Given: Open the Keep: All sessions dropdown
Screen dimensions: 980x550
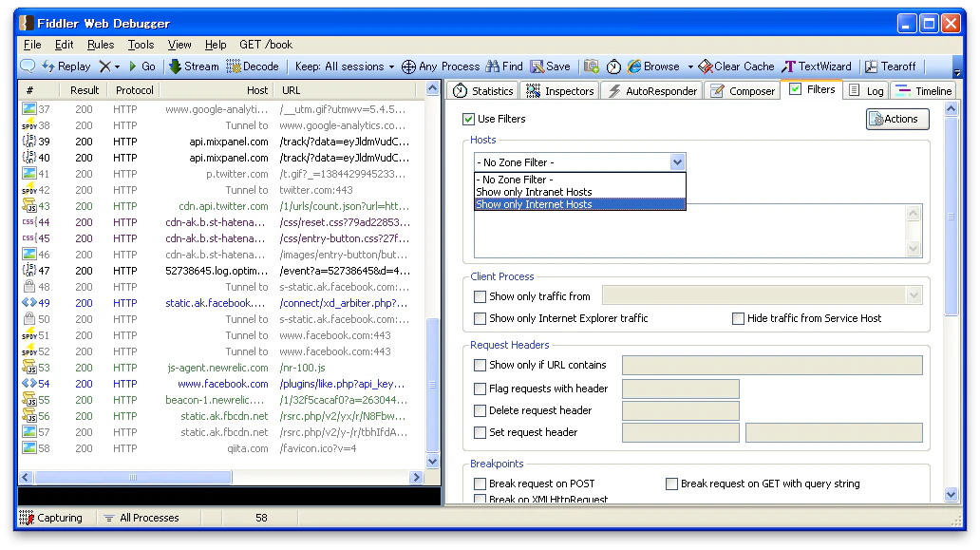Looking at the screenshot, I should tap(345, 66).
